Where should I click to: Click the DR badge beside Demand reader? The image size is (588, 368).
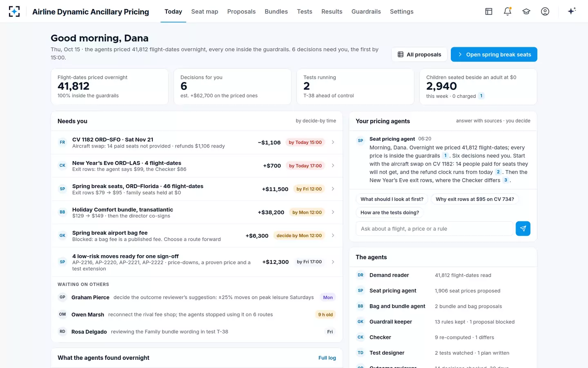coord(361,275)
